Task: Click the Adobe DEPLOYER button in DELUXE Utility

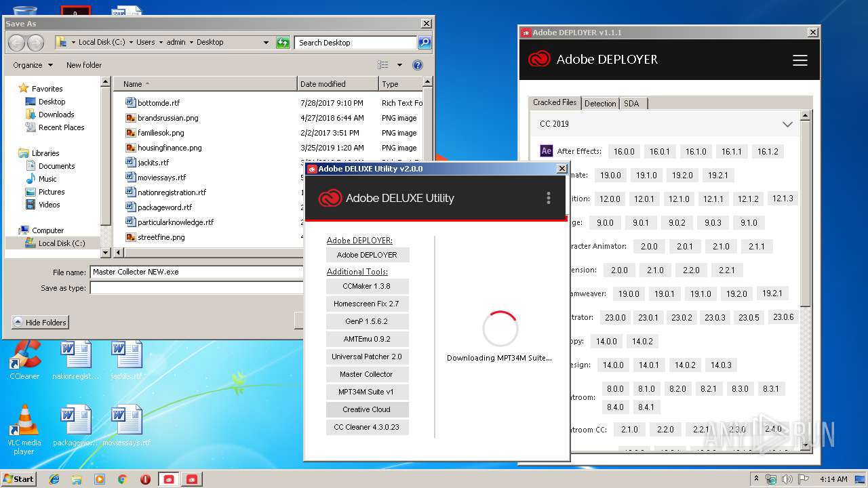Action: [x=367, y=255]
